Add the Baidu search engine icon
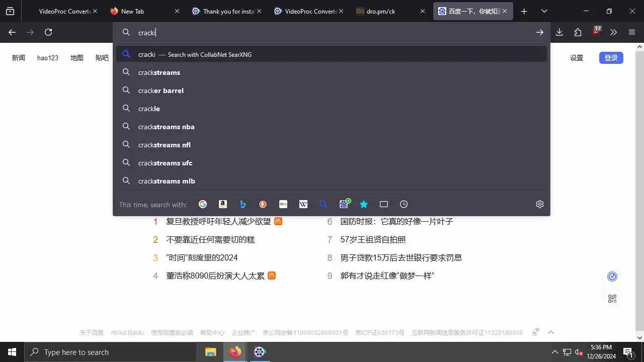Viewport: 644px width, 362px height. [x=345, y=204]
